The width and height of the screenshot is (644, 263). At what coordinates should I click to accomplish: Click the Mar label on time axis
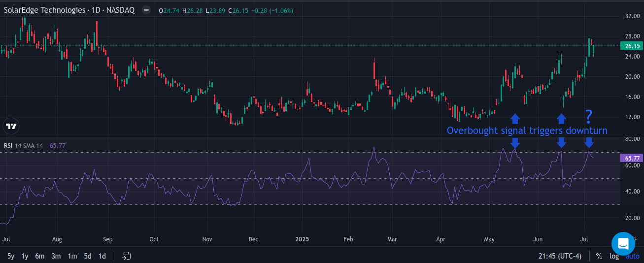[393, 239]
